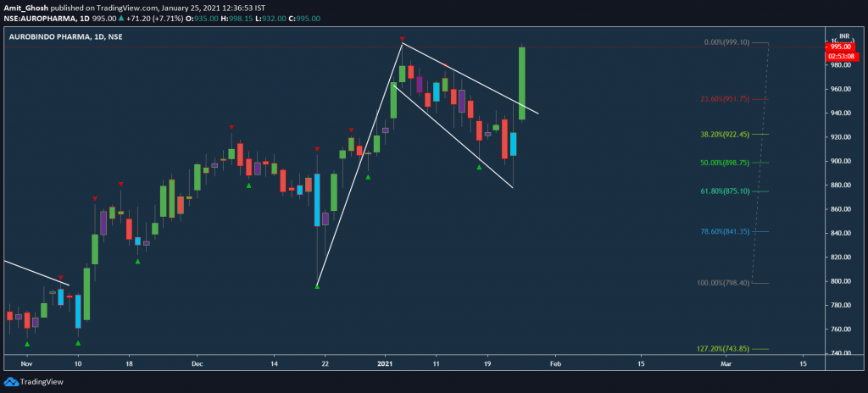
Task: Open the INR currency selector on the price axis
Action: tap(843, 37)
